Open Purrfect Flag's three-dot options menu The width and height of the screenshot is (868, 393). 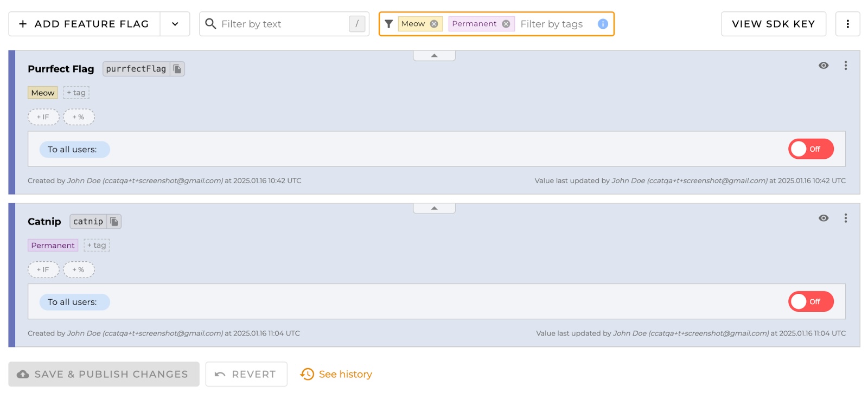click(845, 66)
